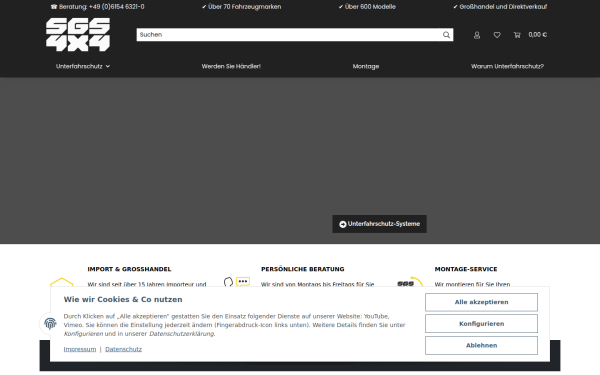Click the SGS Montage-Service icon
This screenshot has width=600, height=375.
(x=410, y=282)
